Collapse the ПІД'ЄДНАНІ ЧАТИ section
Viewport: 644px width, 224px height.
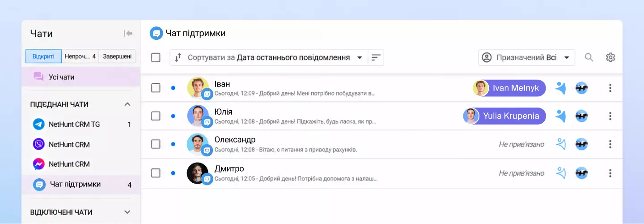coord(127,104)
